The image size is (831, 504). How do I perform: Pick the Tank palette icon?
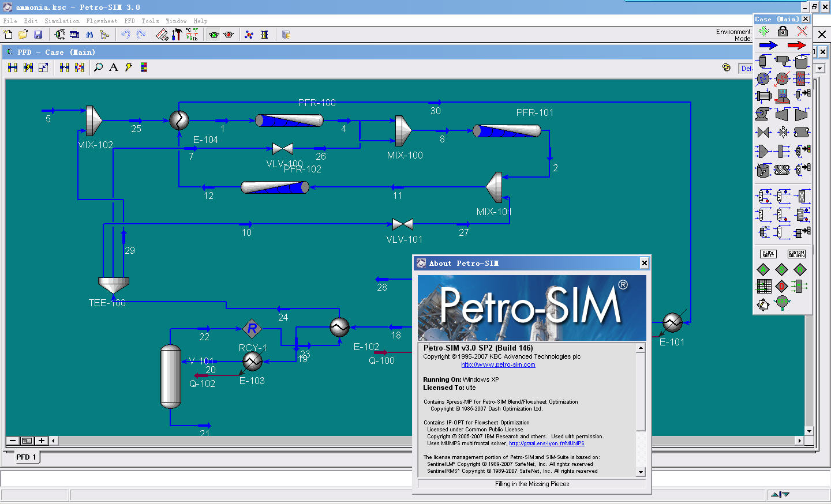pyautogui.click(x=802, y=61)
